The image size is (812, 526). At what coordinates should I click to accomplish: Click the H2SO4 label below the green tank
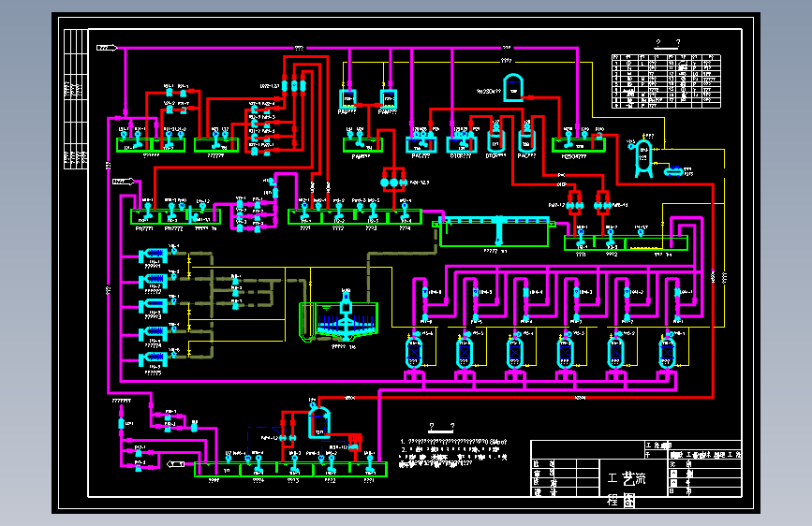coord(574,156)
